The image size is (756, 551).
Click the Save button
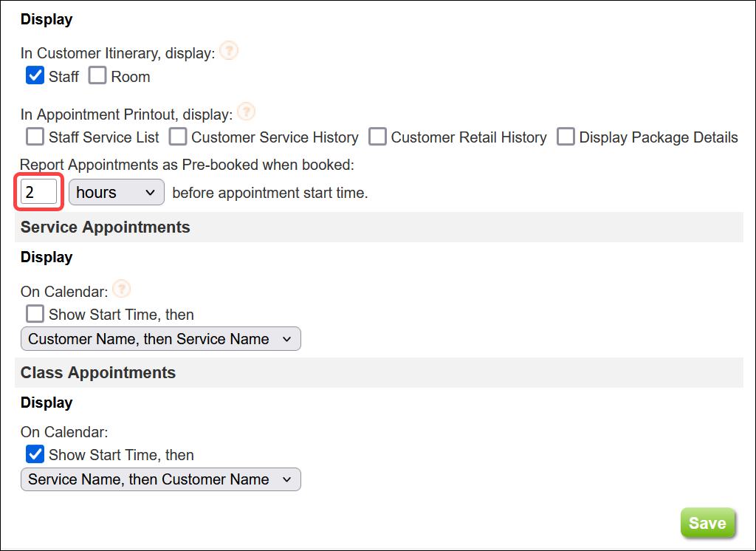(x=707, y=522)
